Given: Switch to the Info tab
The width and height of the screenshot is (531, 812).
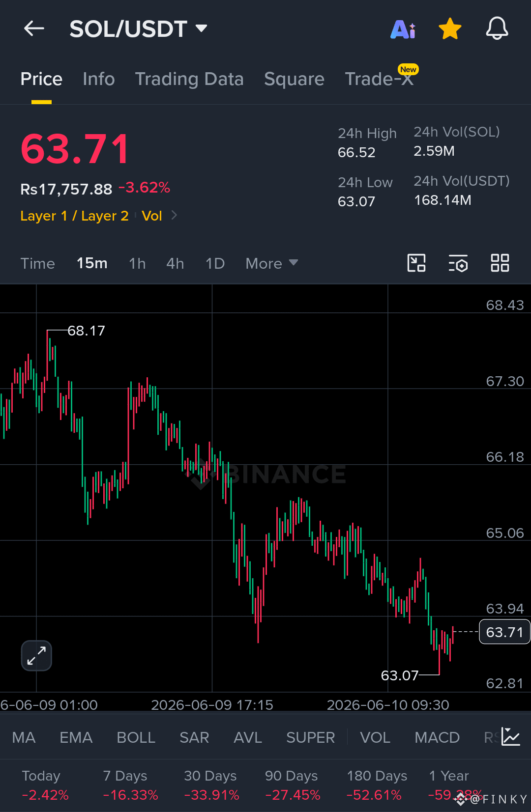Looking at the screenshot, I should point(99,79).
